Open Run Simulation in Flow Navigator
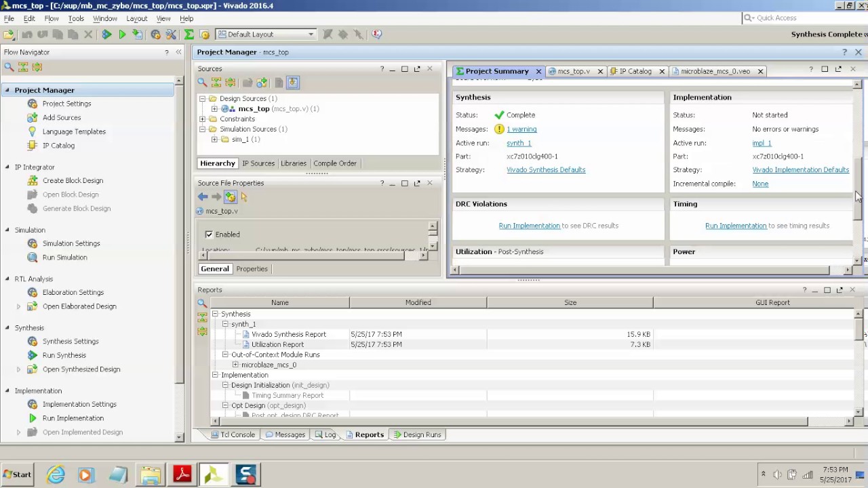Image resolution: width=868 pixels, height=488 pixels. tap(64, 258)
